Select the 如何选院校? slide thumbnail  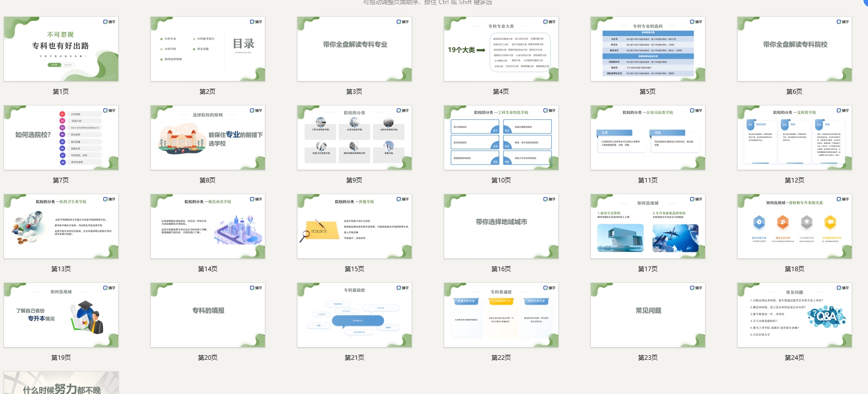(x=61, y=138)
